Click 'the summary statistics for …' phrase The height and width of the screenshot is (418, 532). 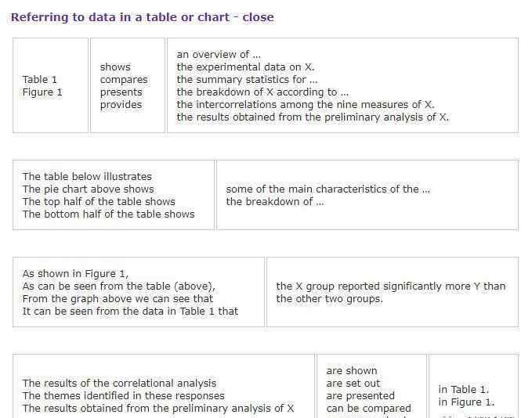(247, 80)
